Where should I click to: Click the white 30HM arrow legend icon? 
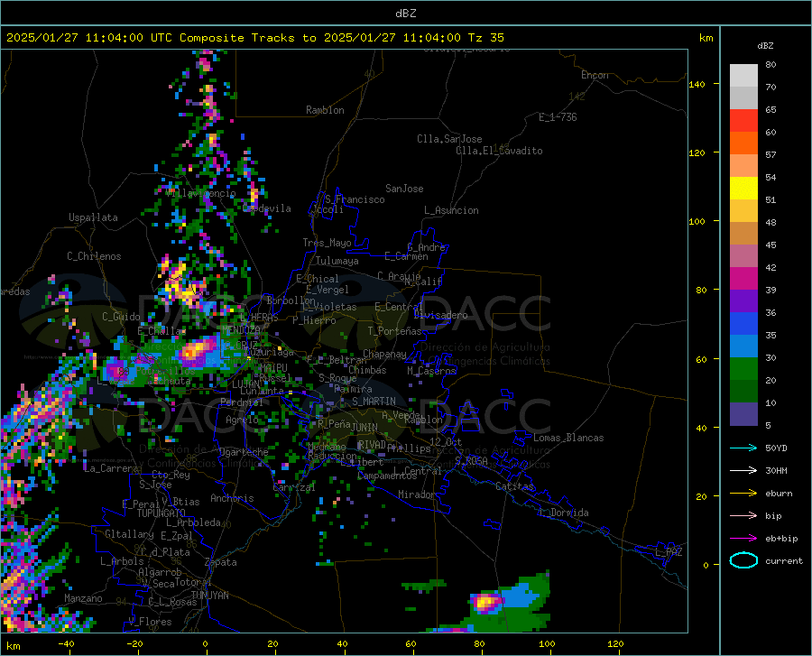click(743, 471)
